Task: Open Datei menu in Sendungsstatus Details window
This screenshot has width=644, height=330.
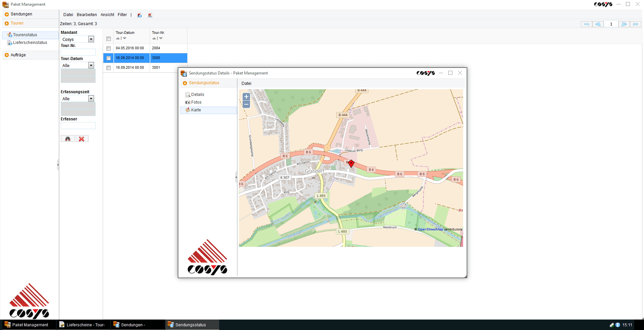Action: point(246,84)
